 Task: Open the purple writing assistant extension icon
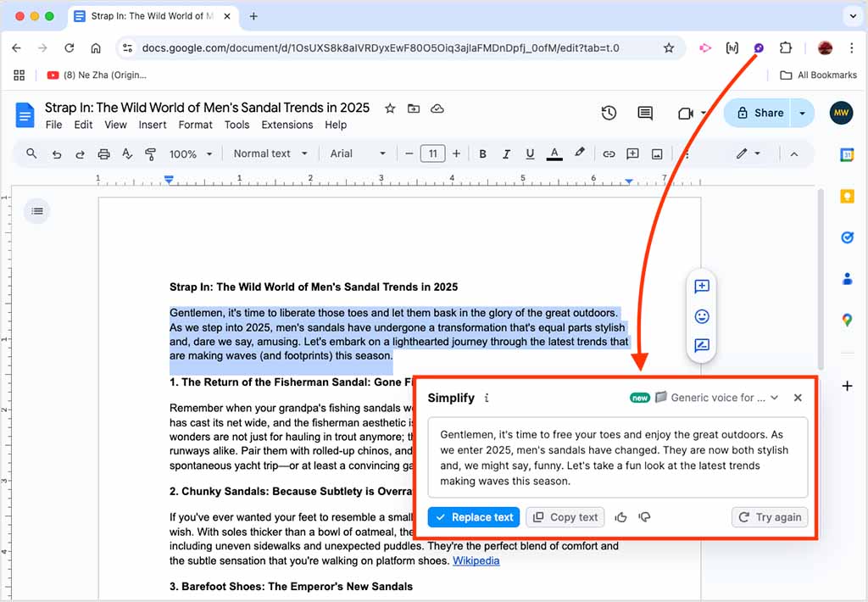(x=759, y=48)
